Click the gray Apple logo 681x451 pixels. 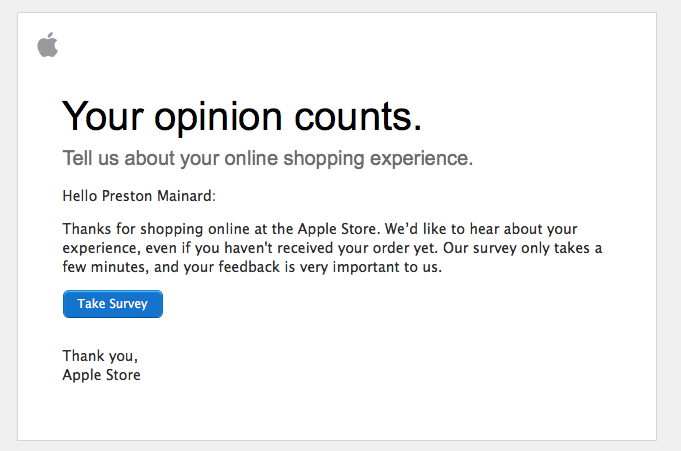(x=48, y=44)
